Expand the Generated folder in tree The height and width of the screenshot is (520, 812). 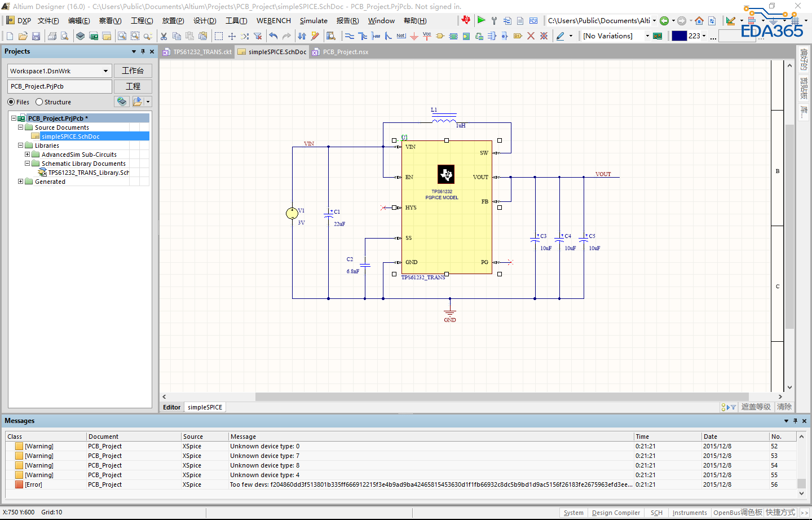point(21,182)
